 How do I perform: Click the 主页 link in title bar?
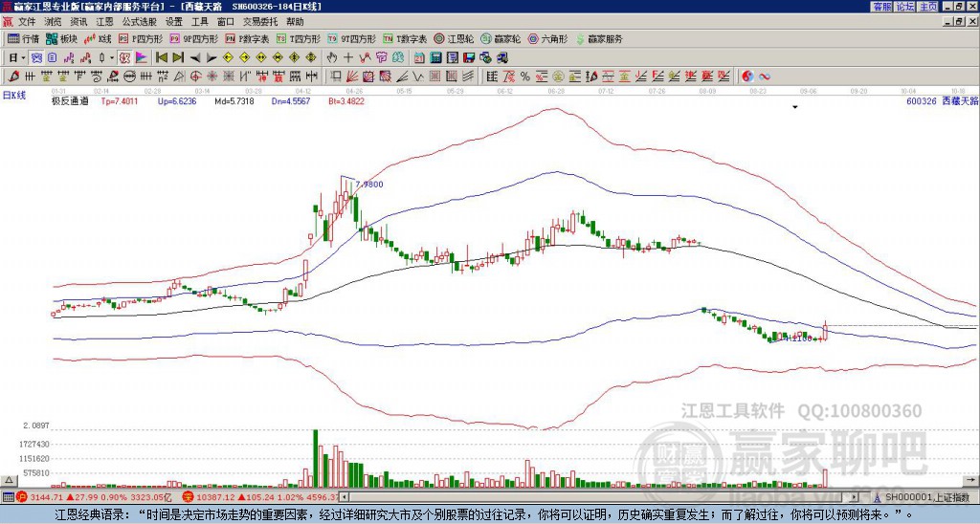(x=927, y=7)
